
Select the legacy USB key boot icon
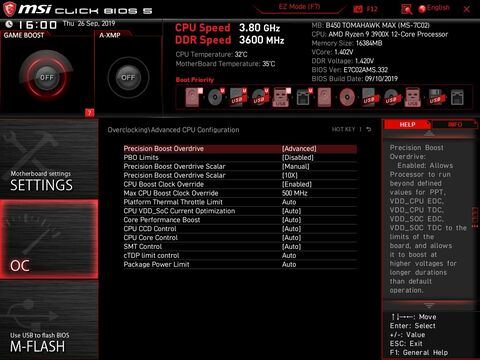point(412,97)
